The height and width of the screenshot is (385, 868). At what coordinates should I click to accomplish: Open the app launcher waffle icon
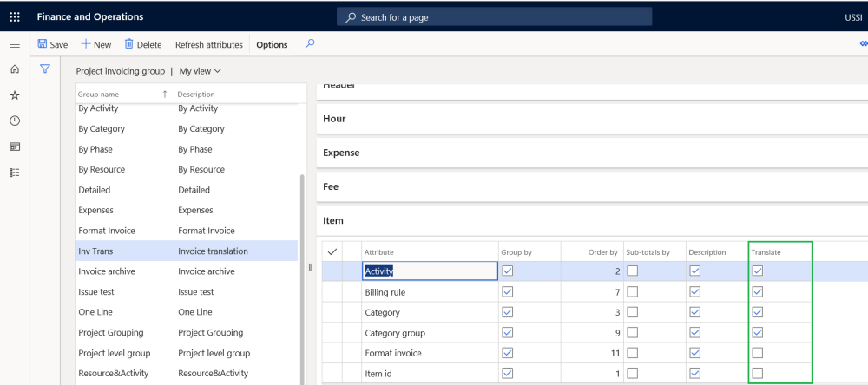(15, 16)
